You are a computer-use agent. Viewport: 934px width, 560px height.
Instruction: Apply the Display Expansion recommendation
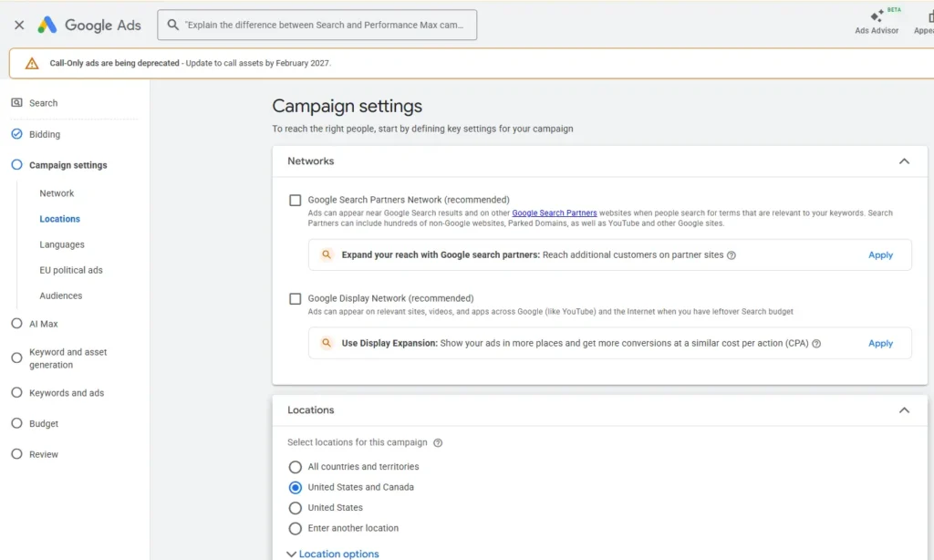[x=880, y=344]
